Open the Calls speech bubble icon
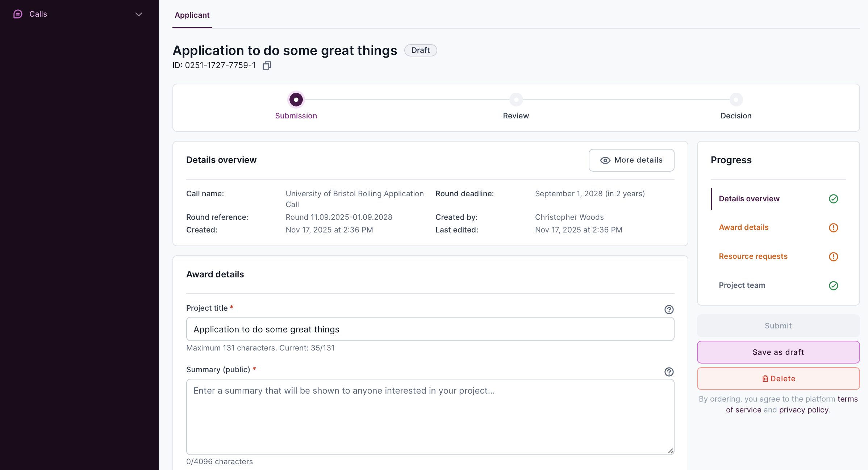 [18, 14]
